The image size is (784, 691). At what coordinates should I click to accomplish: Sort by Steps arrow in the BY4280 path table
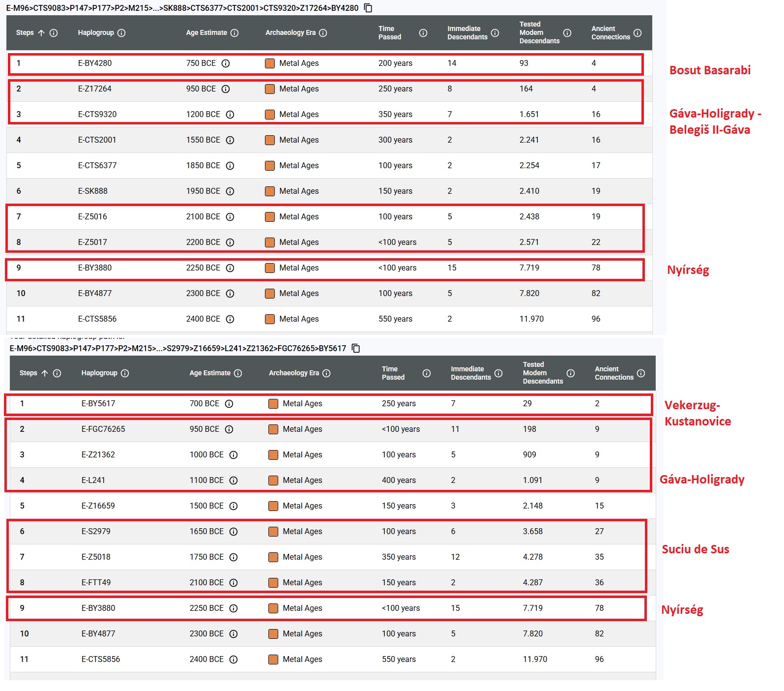point(41,33)
